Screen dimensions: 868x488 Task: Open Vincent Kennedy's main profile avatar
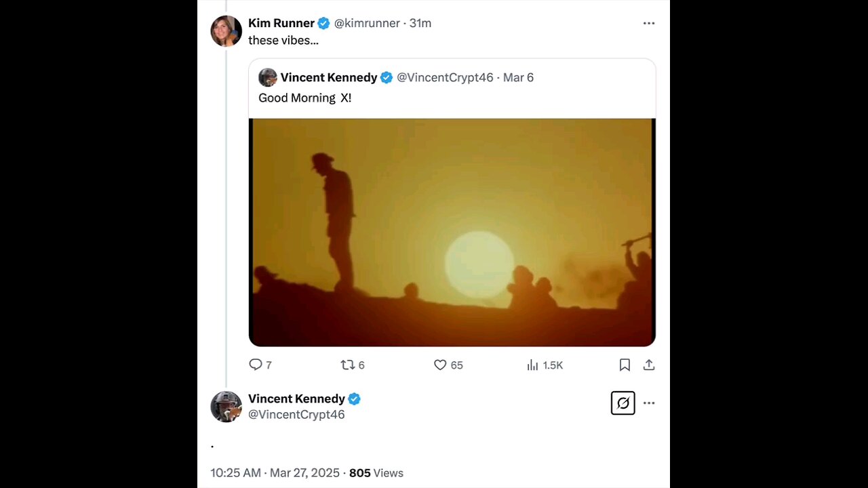(226, 407)
